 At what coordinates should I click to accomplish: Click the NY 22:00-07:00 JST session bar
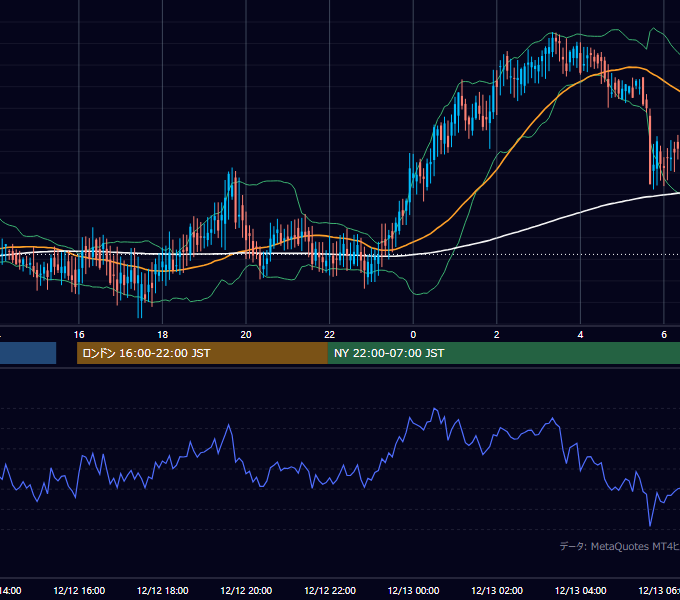point(503,353)
